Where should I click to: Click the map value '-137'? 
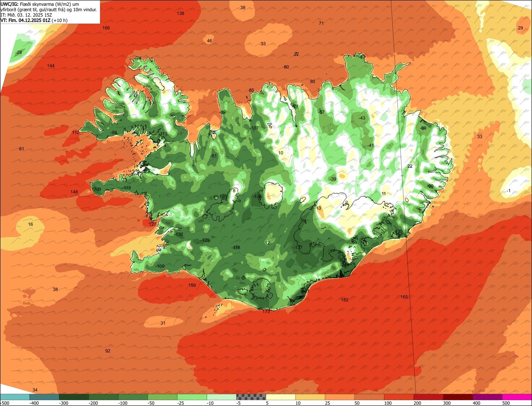click(298, 247)
